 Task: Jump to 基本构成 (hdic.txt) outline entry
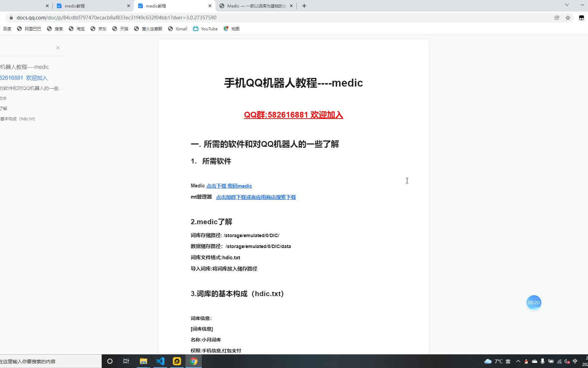pos(18,119)
